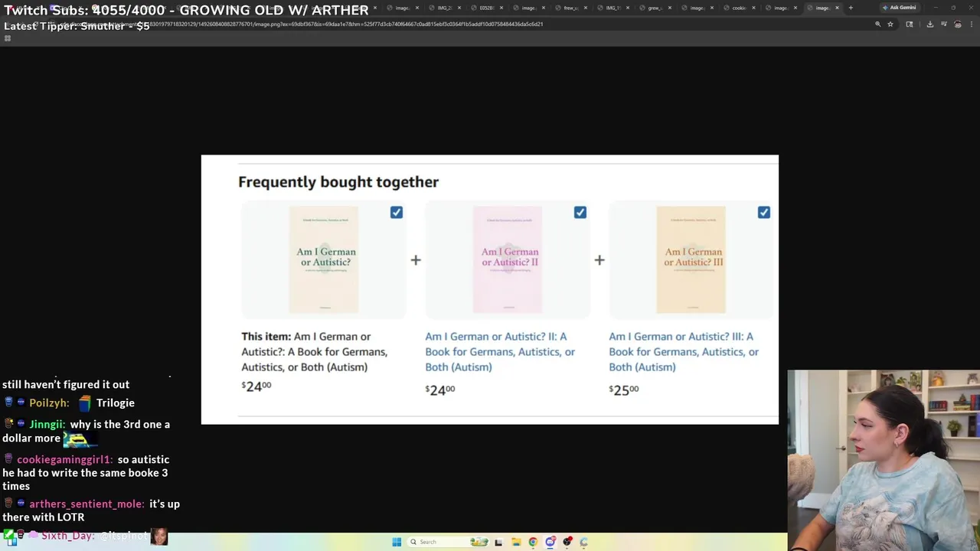The image size is (980, 551).
Task: Click the browser address bar URL
Action: pos(348,24)
